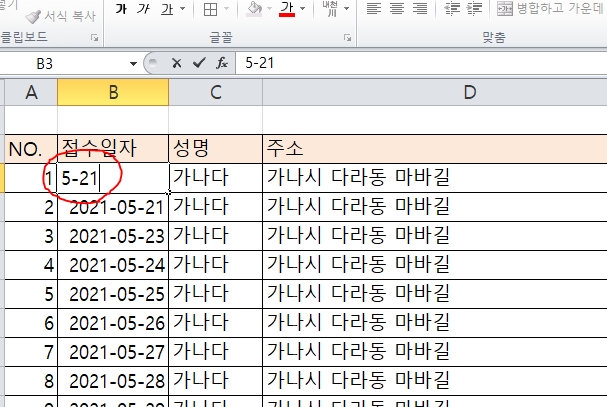Click the 성명 header cell
This screenshot has height=407, width=607.
[216, 149]
